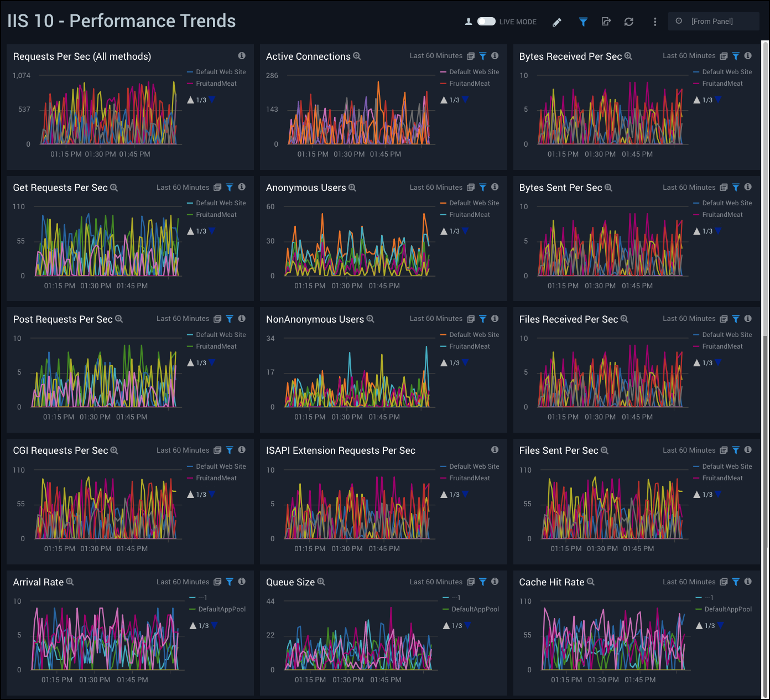770x700 pixels.
Task: Click info icon on ISAPI Extension Requests panel
Action: [x=495, y=450]
